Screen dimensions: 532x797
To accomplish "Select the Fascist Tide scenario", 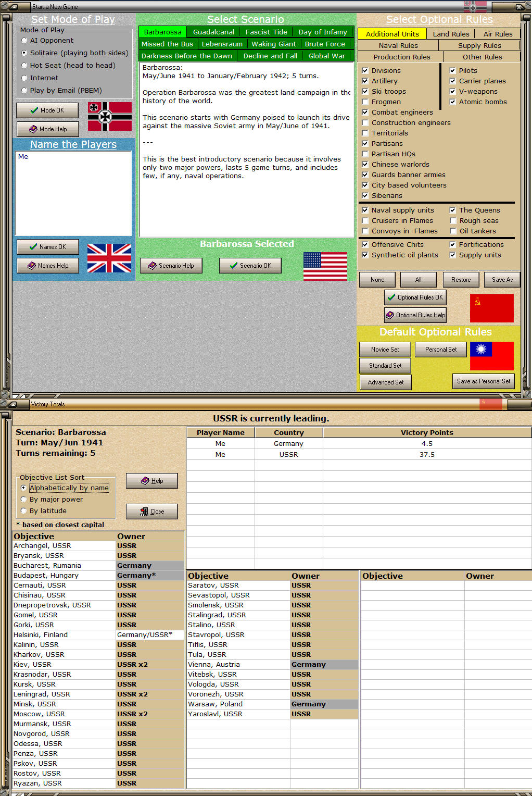I will [266, 32].
